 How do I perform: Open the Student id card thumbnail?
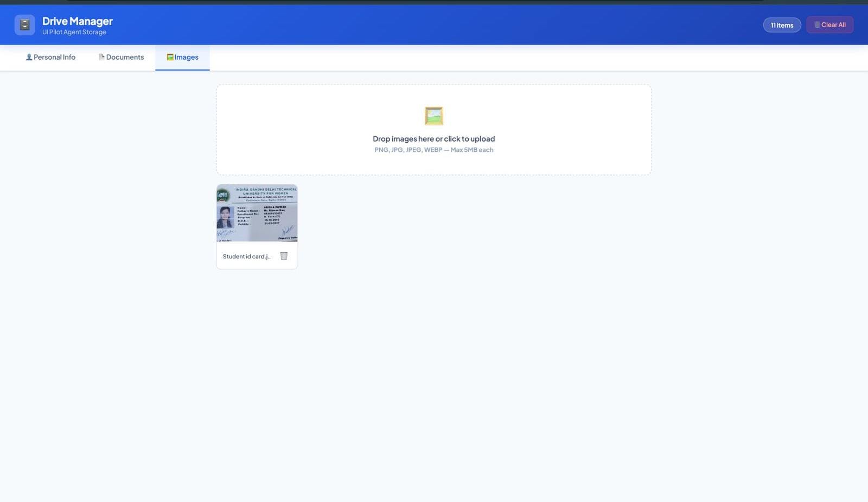click(257, 213)
